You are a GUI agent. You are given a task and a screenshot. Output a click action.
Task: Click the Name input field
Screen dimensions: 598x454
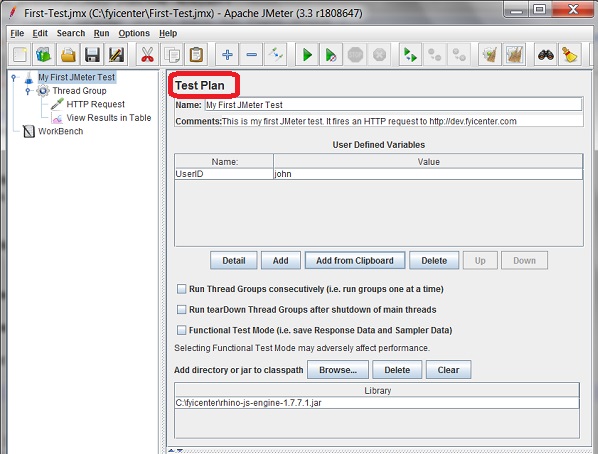393,105
